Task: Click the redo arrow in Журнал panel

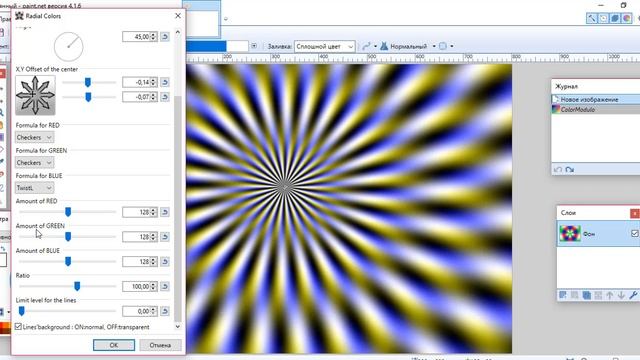Action: [570, 169]
